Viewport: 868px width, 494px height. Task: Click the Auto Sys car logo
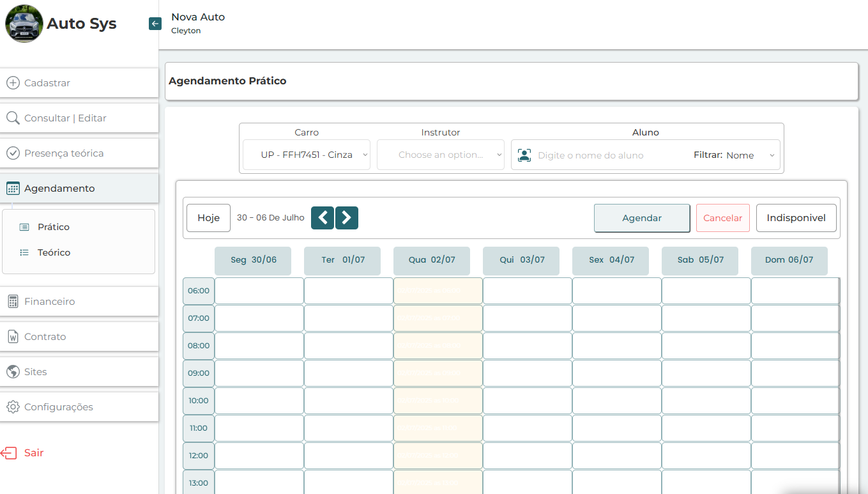24,24
